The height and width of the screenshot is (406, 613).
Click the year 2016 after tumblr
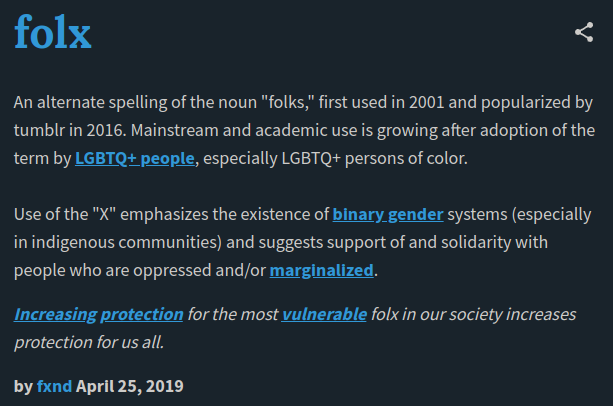(x=106, y=131)
